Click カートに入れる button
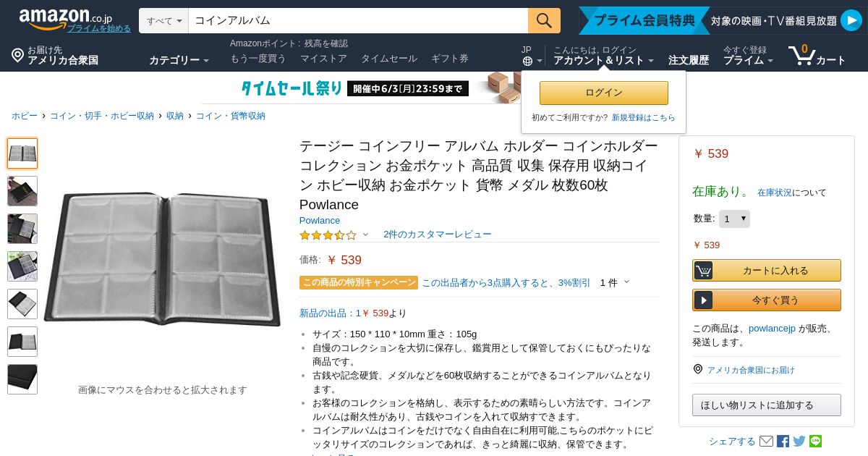868x456 pixels. [767, 270]
